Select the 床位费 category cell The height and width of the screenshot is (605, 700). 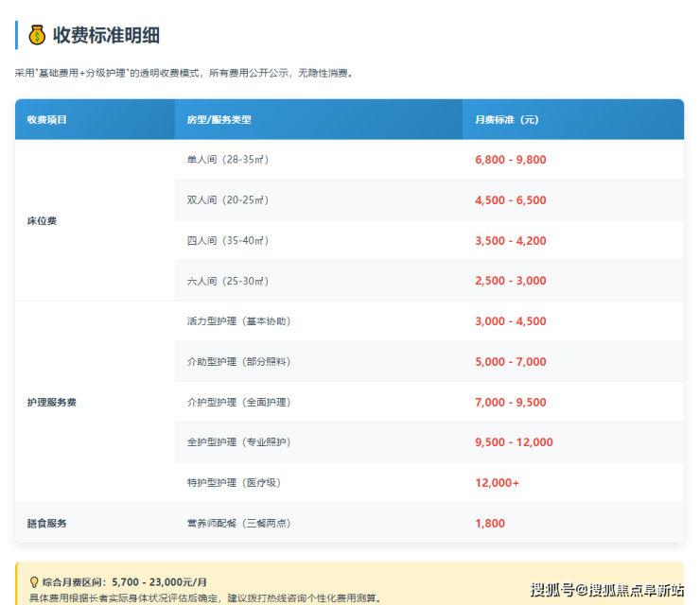[x=43, y=220]
